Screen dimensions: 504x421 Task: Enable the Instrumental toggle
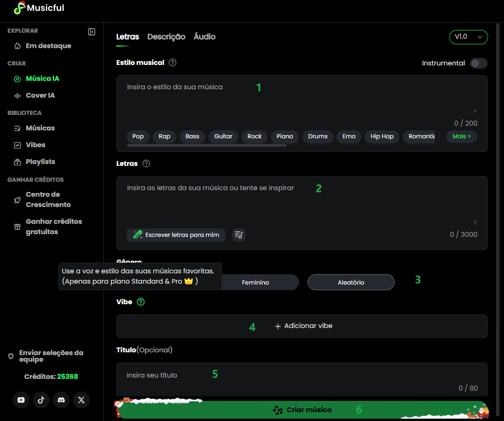[x=478, y=63]
